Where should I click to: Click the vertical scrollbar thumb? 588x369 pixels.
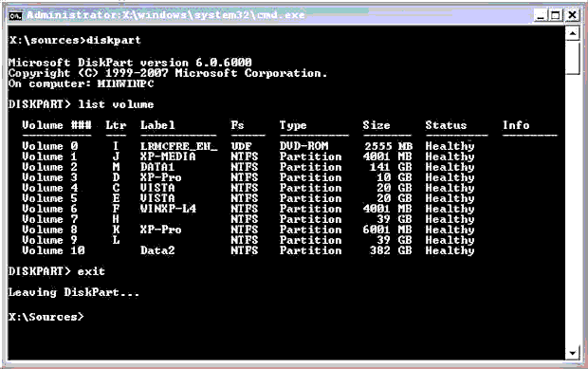(573, 58)
